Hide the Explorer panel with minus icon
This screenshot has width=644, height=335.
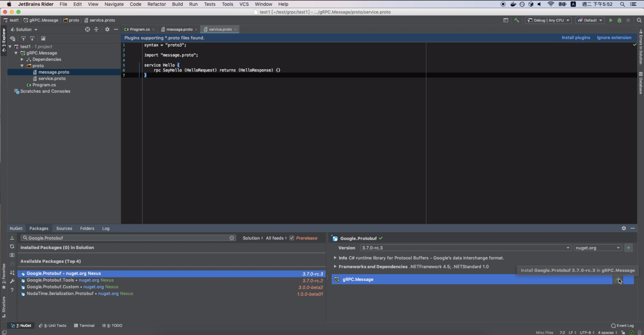pos(116,29)
